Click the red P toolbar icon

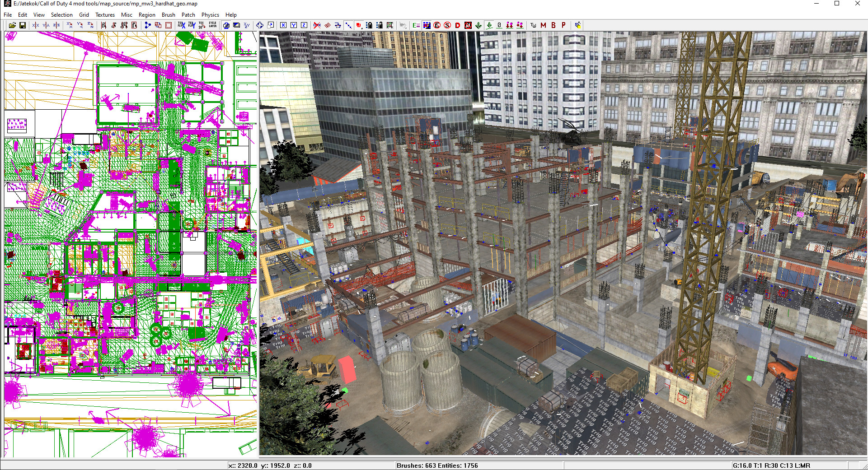point(564,25)
